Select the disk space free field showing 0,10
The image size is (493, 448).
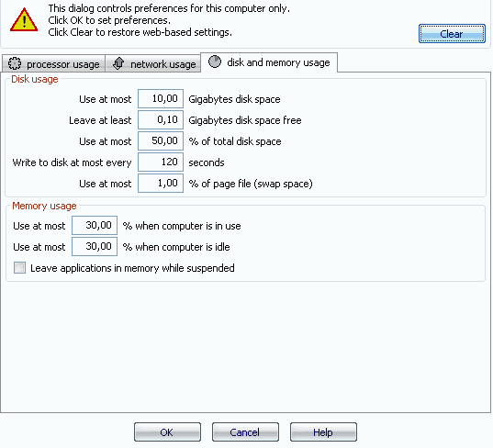(161, 119)
